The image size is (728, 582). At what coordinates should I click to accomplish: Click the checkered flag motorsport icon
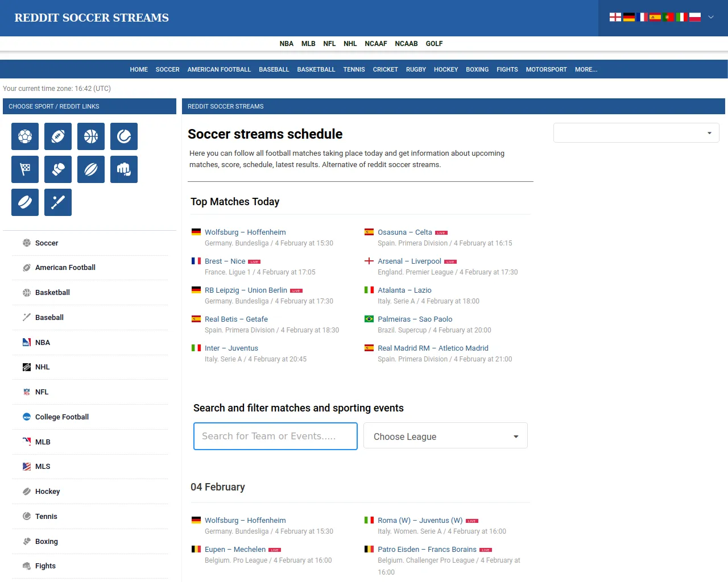(25, 169)
